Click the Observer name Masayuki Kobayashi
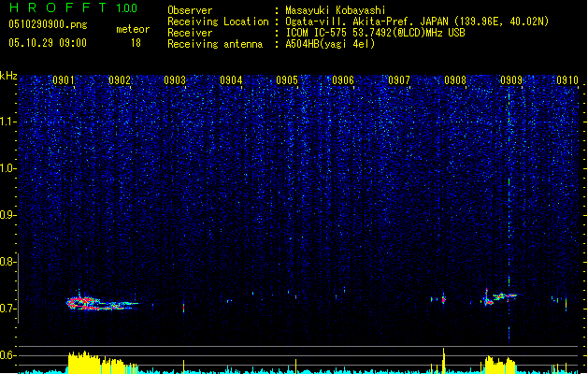 tap(336, 10)
